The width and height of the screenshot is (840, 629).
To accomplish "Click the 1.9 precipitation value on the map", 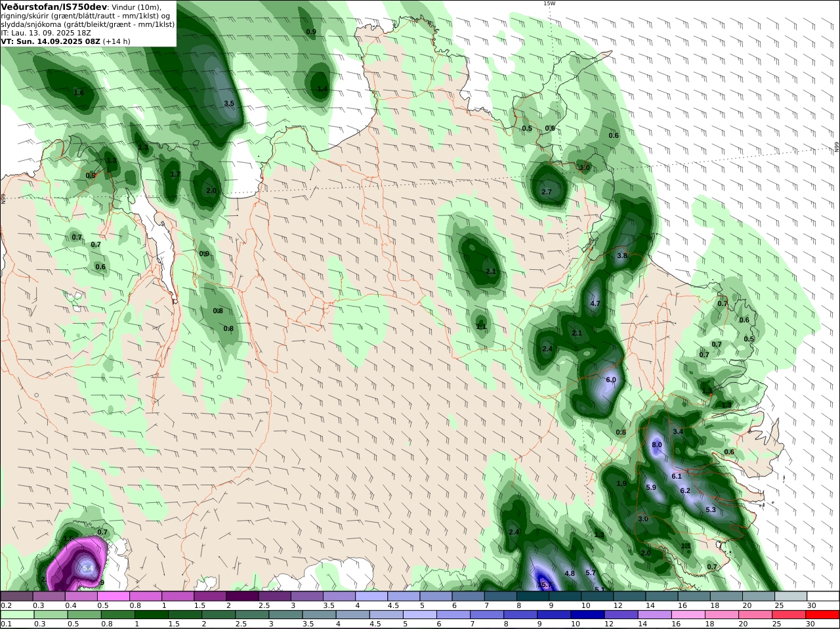I will coord(622,484).
